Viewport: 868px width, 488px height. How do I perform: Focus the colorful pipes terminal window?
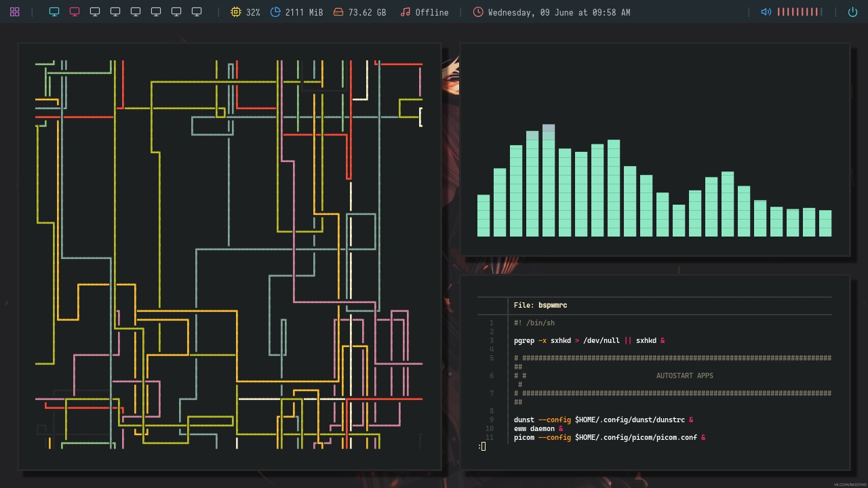[x=229, y=256]
